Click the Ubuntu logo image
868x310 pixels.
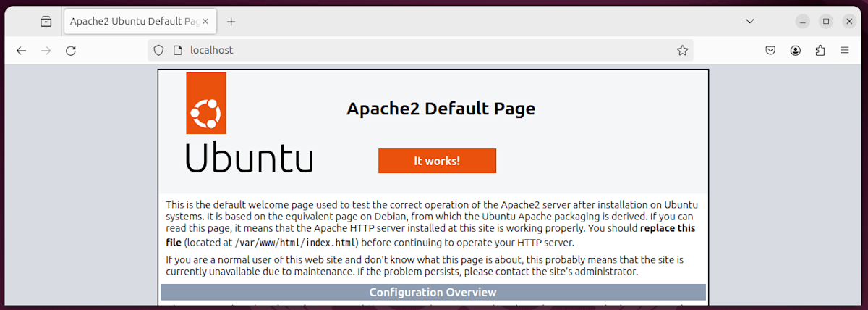click(x=249, y=122)
